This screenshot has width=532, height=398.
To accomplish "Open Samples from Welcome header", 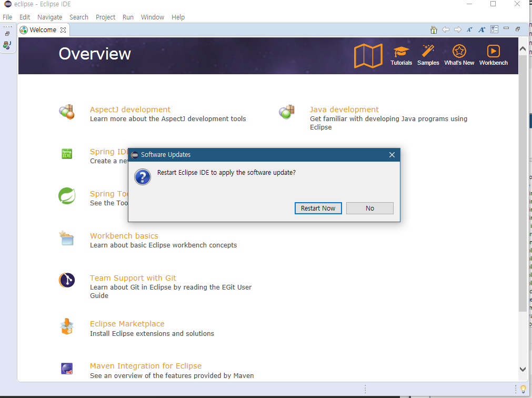I will pyautogui.click(x=428, y=55).
